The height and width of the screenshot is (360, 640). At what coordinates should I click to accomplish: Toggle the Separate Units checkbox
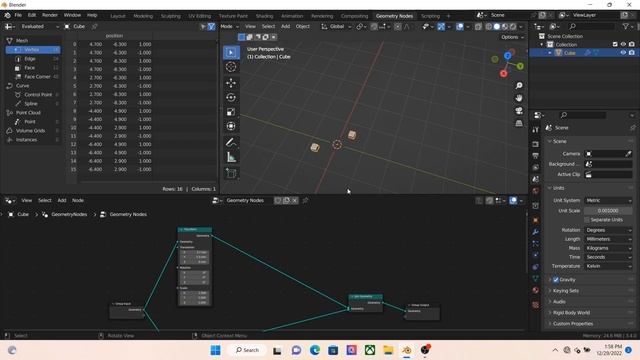pyautogui.click(x=587, y=220)
